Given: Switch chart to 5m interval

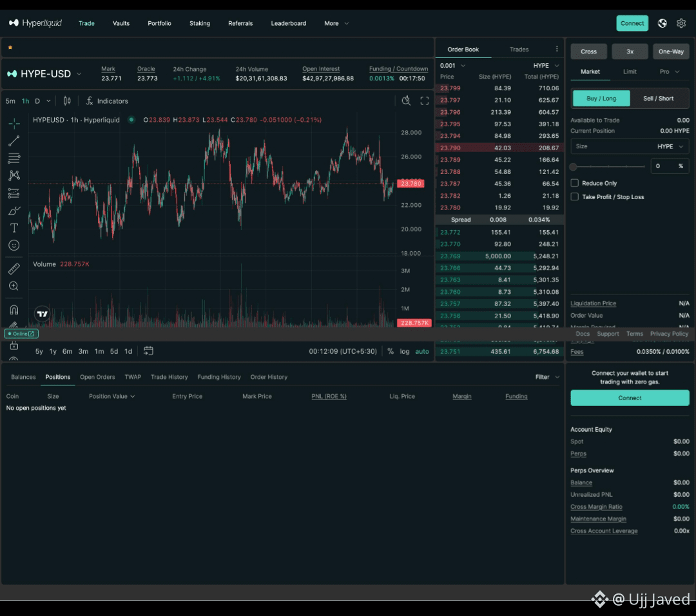Looking at the screenshot, I should [x=10, y=101].
